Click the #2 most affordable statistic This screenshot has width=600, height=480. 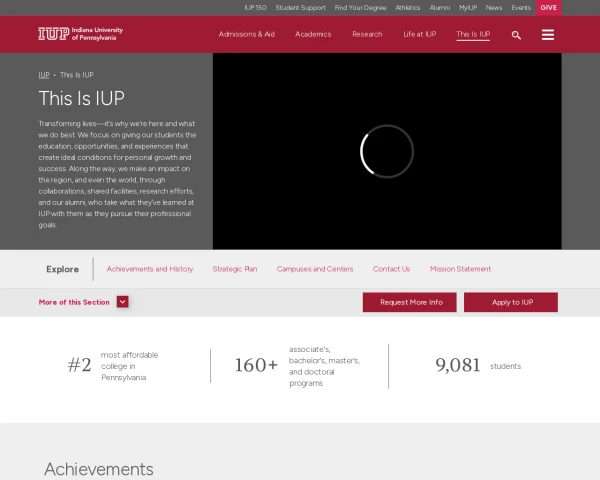pos(113,366)
